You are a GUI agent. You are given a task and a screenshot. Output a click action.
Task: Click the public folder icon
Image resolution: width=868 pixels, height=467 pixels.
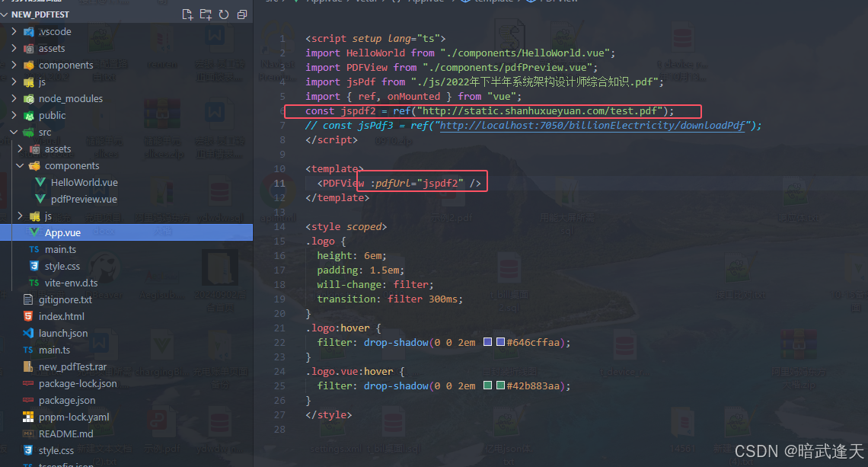tap(29, 116)
